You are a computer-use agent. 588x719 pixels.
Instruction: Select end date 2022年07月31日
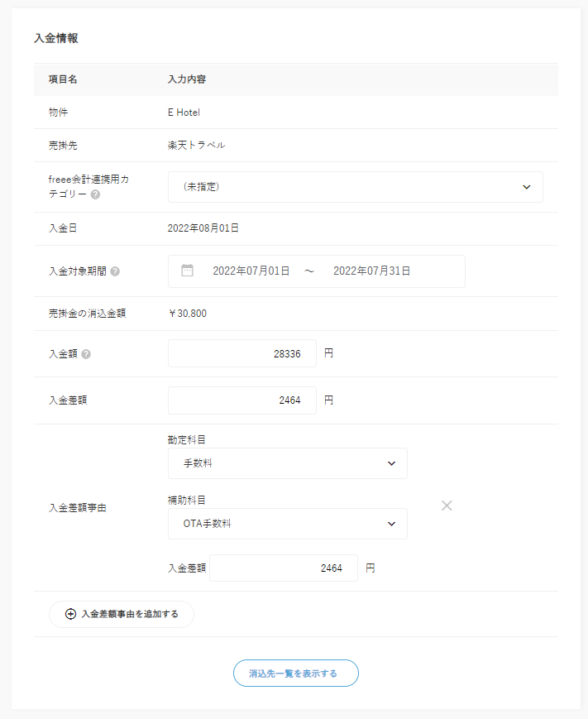tap(371, 271)
